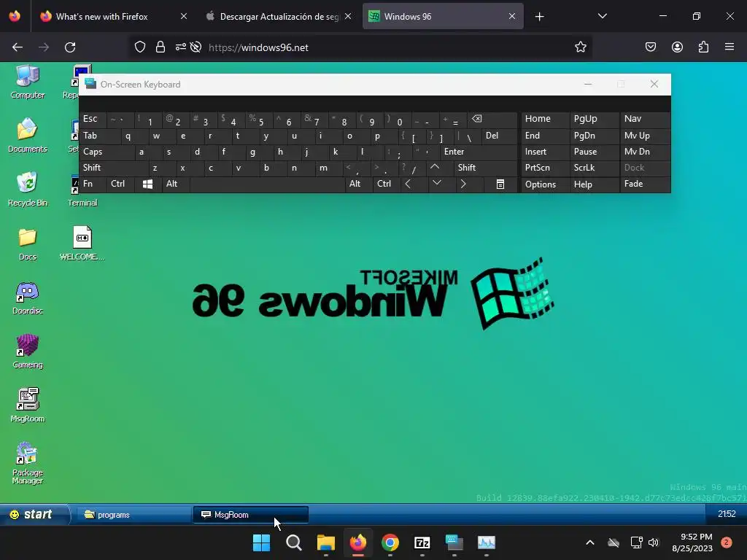
Task: Open the Computer desktop icon
Action: pyautogui.click(x=28, y=82)
